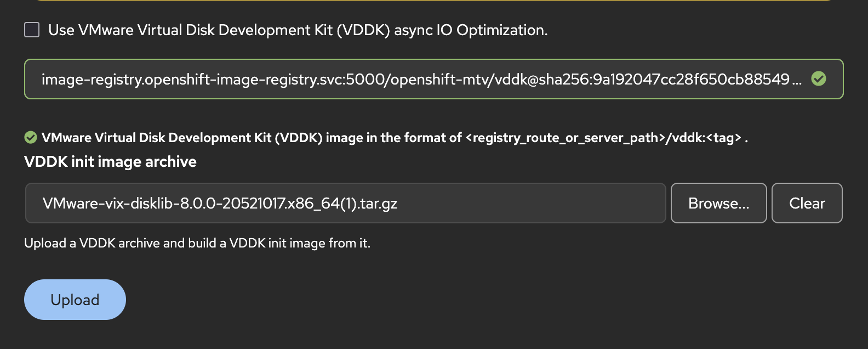This screenshot has width=868, height=349.
Task: Click the "VDDK init image archive" heading
Action: 110,162
